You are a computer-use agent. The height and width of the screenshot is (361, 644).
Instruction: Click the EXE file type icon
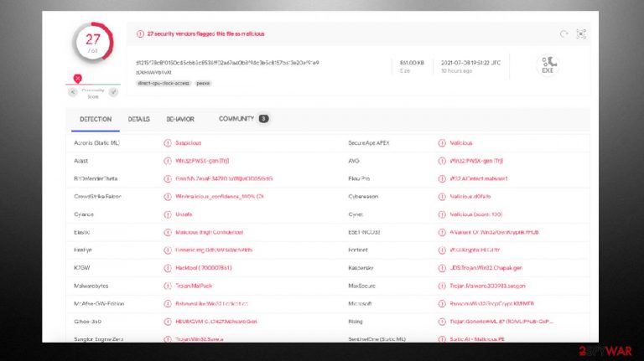click(548, 65)
